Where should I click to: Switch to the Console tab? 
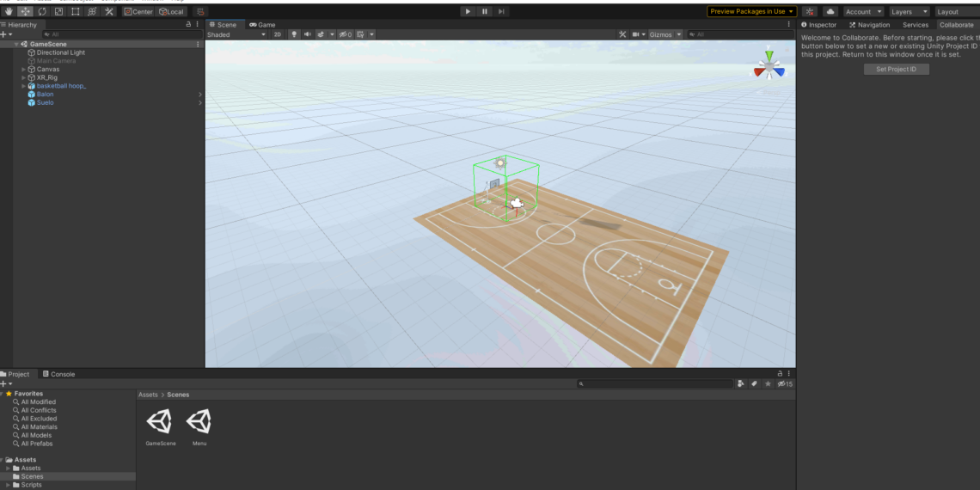58,374
